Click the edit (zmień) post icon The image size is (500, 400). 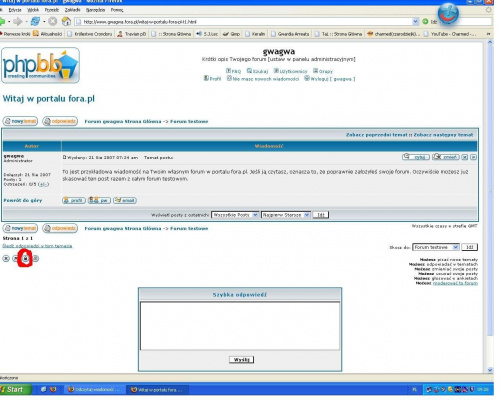(446, 157)
